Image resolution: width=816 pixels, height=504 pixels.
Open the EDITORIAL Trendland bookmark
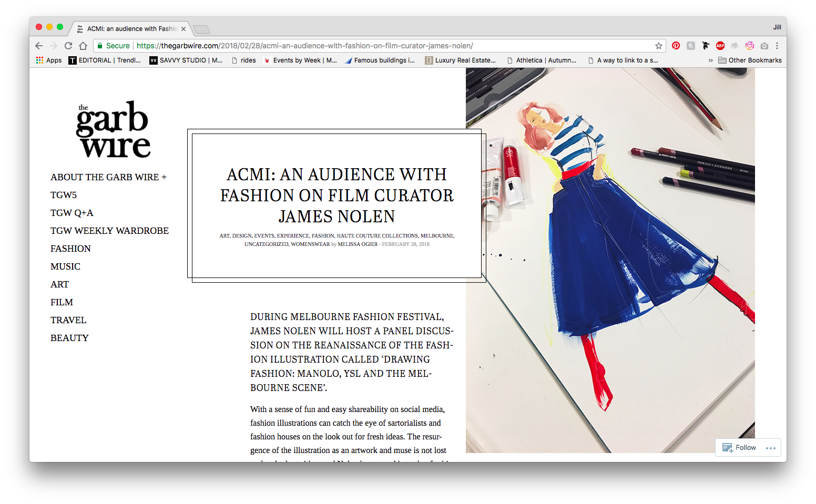point(105,60)
